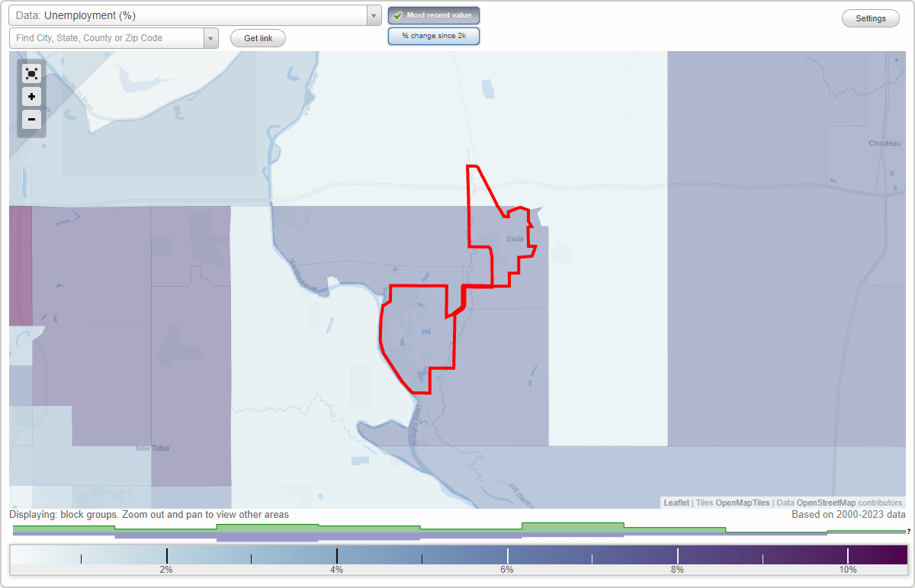Click the fullscreen map icon
Viewport: 915px width, 588px height.
click(31, 74)
